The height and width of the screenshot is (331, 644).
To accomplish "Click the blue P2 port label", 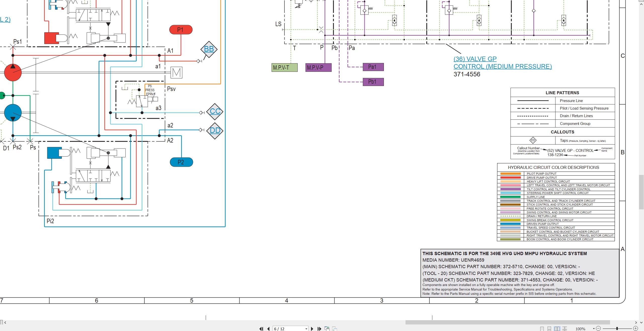I will point(181,162).
